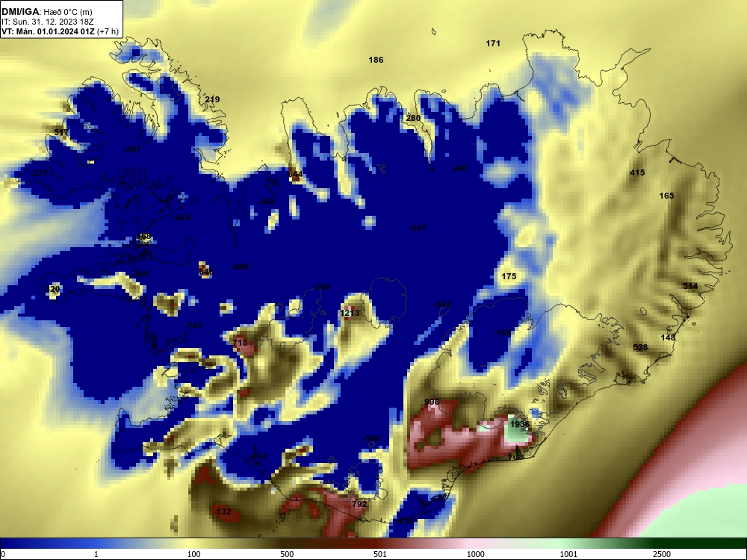The width and height of the screenshot is (747, 560).
Task: Click the legend label 500
Action: 287,554
